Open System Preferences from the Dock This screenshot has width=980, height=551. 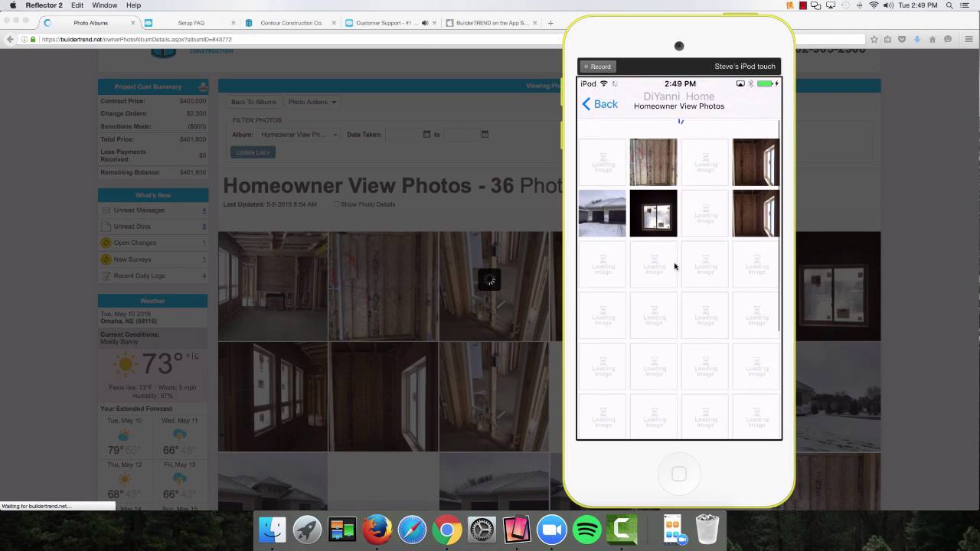point(482,530)
